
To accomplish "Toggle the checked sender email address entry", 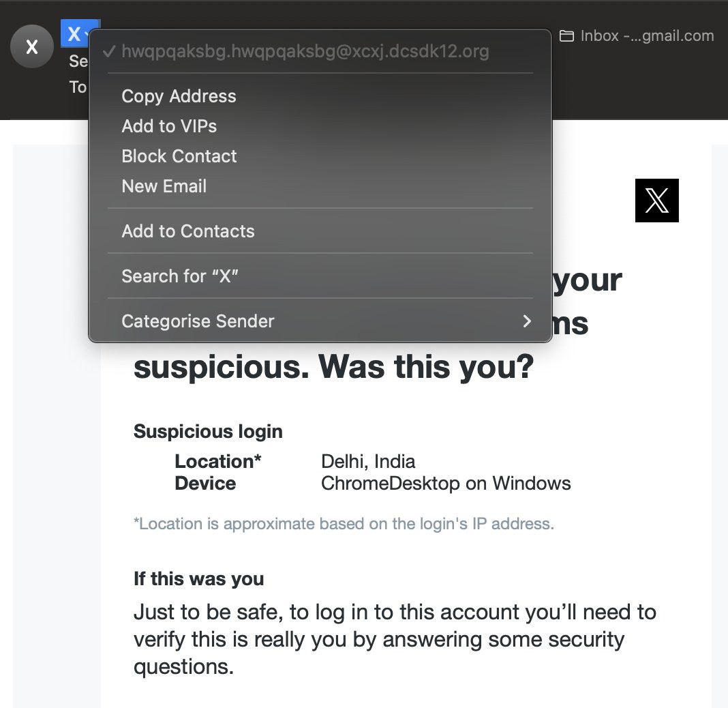I will click(305, 52).
